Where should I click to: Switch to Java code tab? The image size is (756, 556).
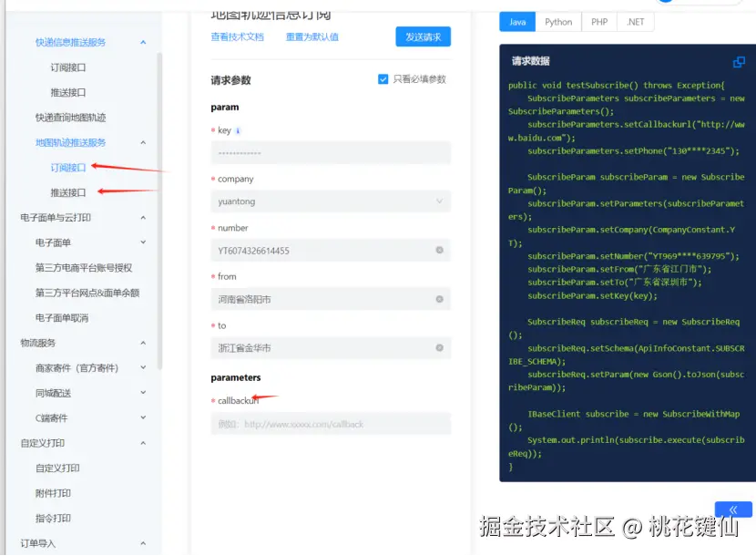point(517,22)
